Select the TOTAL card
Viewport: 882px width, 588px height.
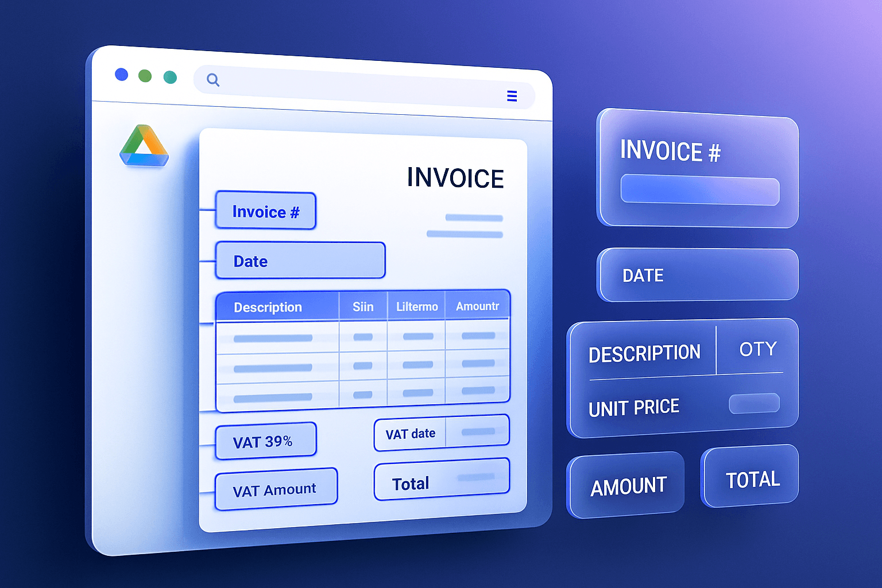[x=750, y=477]
